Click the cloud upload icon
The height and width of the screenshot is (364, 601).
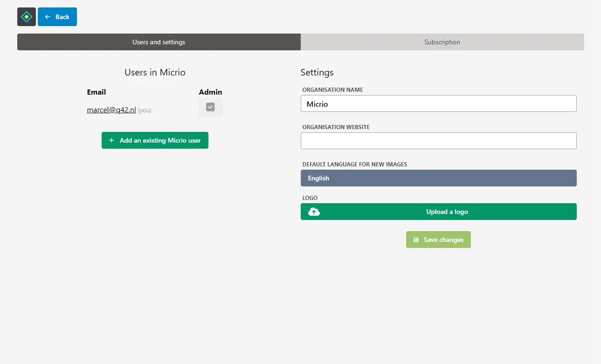tap(314, 211)
